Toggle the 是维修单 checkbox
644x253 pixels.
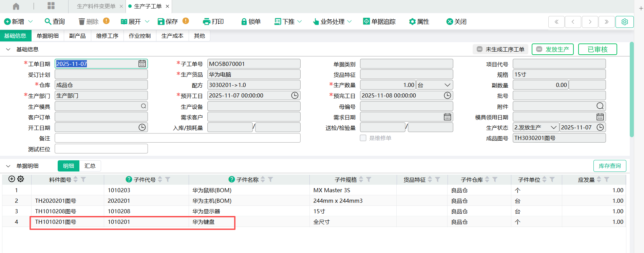[363, 138]
